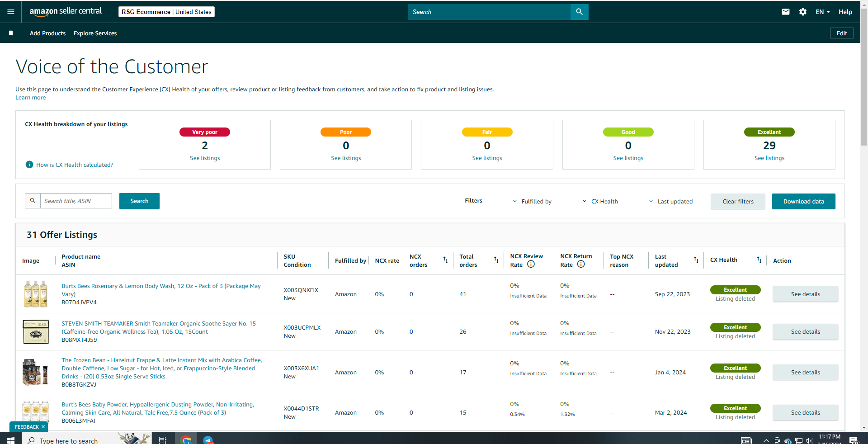See details for Burts Bees Rosemary Body Wash
Screen dimensions: 868x444
click(805, 294)
